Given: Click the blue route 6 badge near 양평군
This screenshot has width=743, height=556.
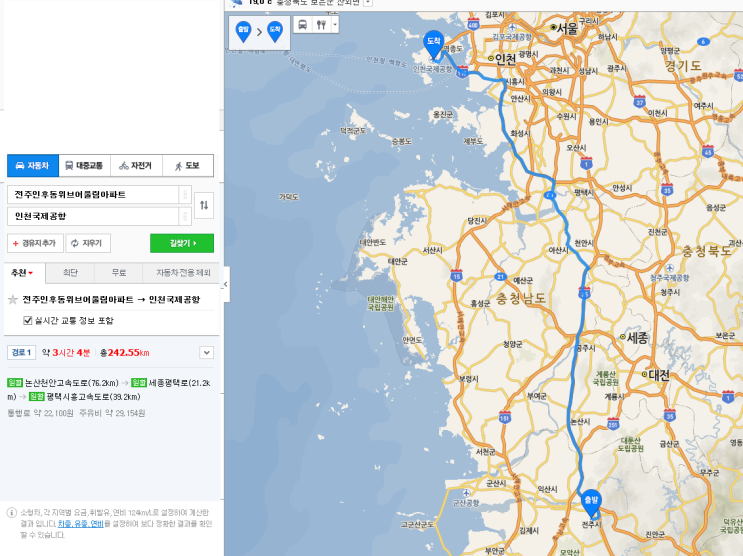Looking at the screenshot, I should (x=703, y=41).
